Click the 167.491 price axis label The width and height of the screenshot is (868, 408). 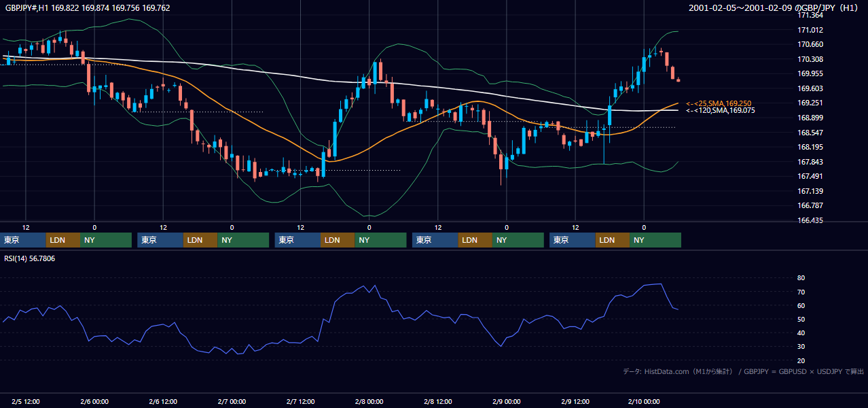809,176
